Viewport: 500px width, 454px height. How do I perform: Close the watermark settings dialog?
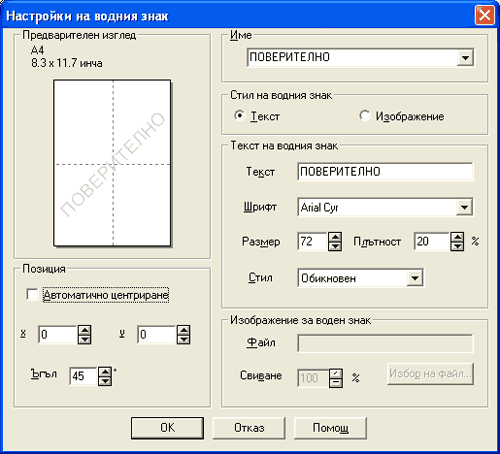485,15
